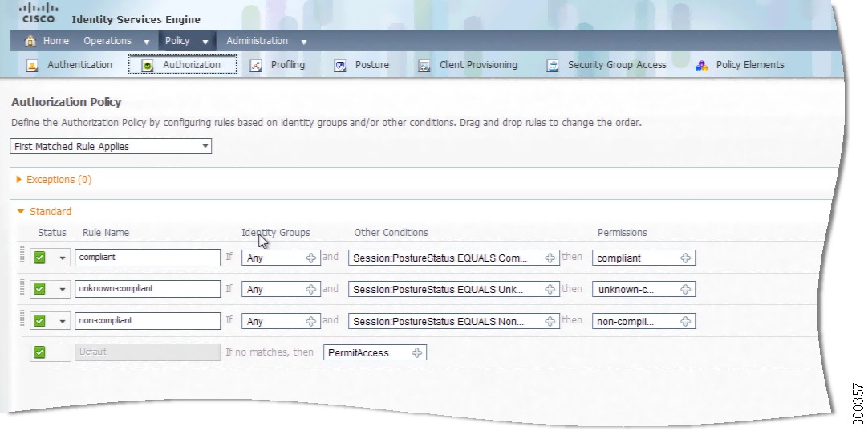
Task: Click the PermitAccess default permission field
Action: point(375,353)
